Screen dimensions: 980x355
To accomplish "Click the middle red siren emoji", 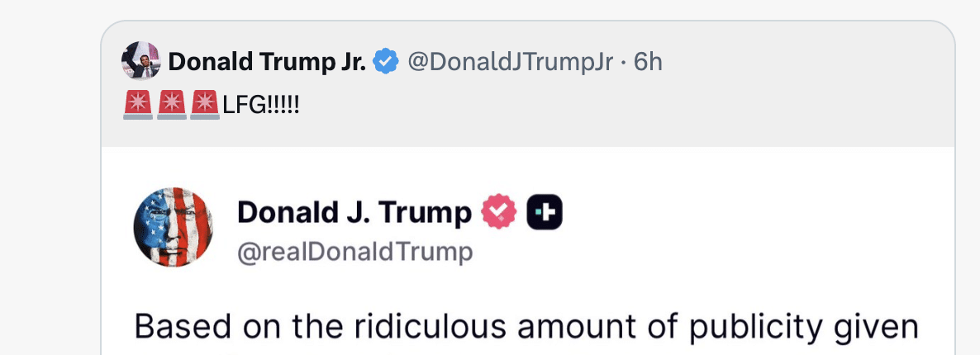I will (x=171, y=104).
